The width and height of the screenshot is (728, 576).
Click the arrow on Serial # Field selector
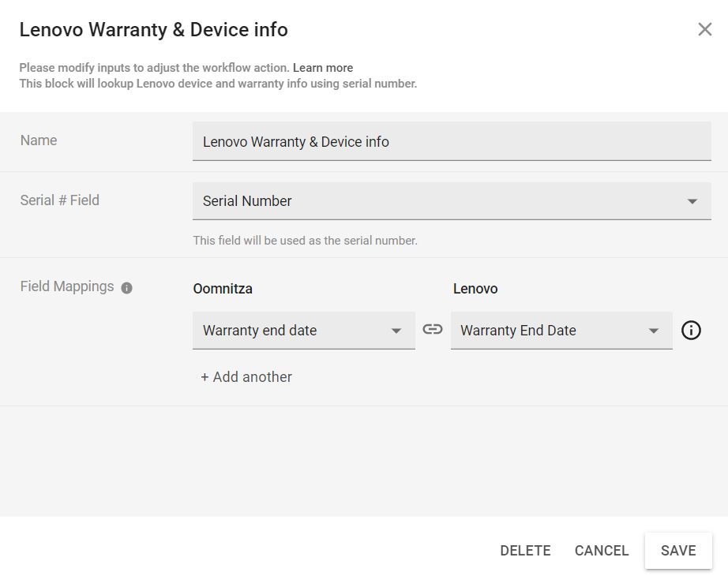[692, 201]
